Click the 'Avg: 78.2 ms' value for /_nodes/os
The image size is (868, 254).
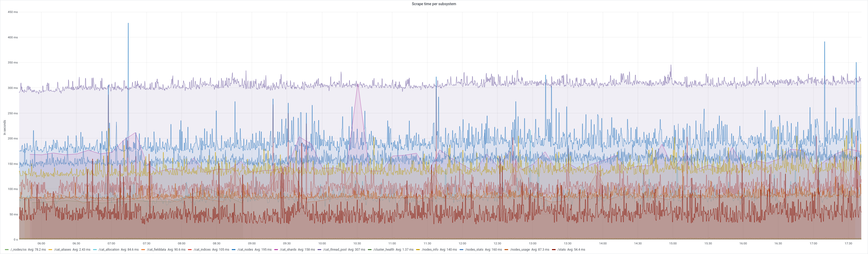(x=37, y=250)
